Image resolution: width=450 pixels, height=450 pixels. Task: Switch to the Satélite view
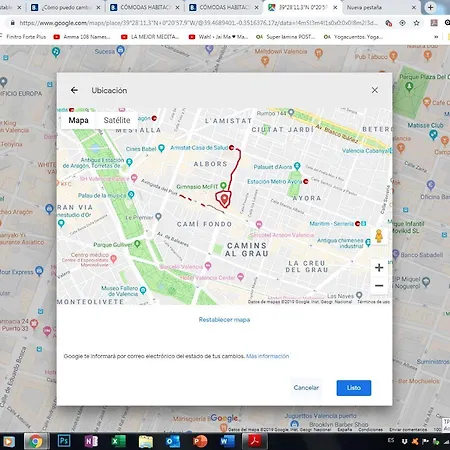[x=117, y=120]
